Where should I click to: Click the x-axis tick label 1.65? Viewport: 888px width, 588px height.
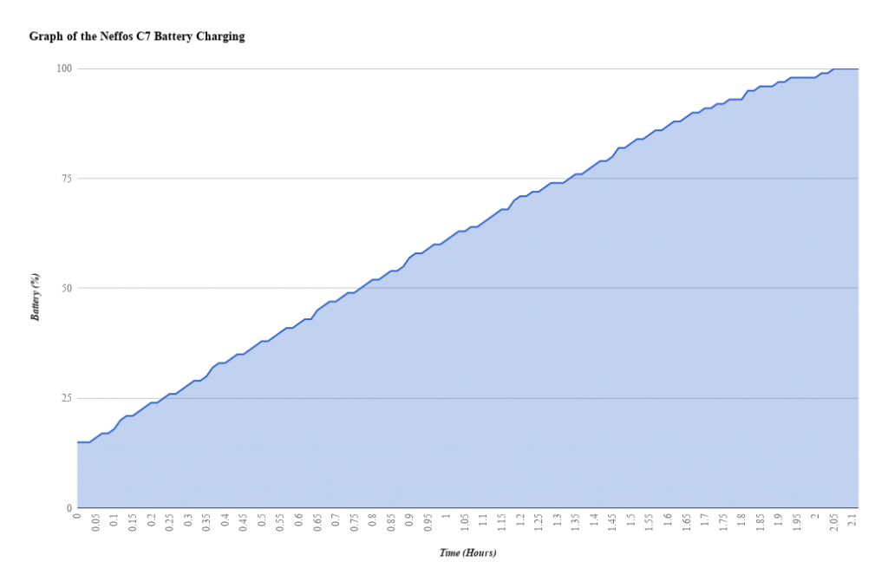point(687,522)
